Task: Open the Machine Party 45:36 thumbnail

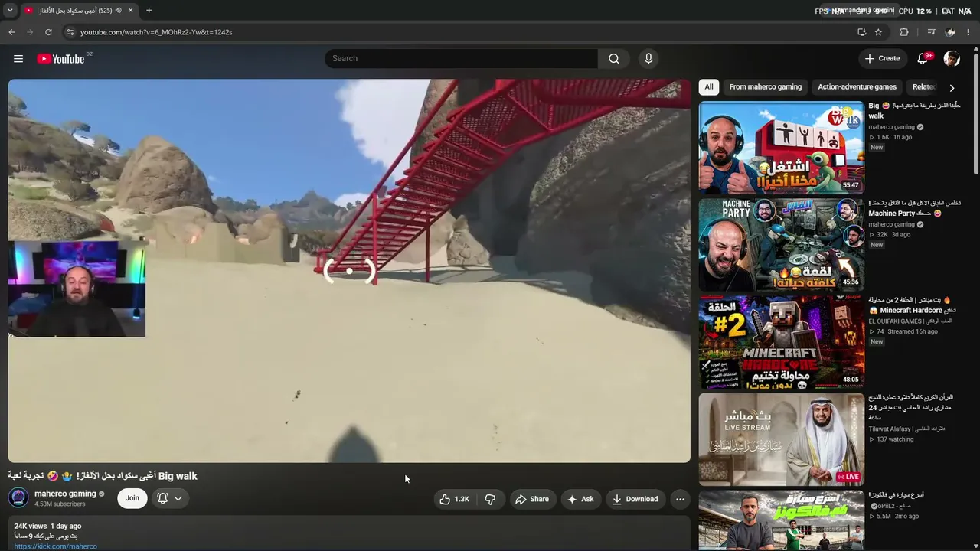Action: coord(782,245)
